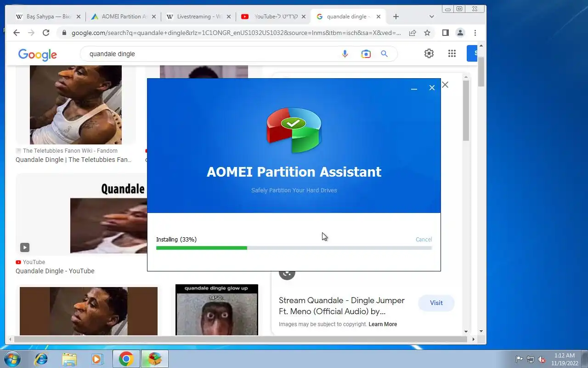
Task: Click the horizontal page scrollbar
Action: 241,339
